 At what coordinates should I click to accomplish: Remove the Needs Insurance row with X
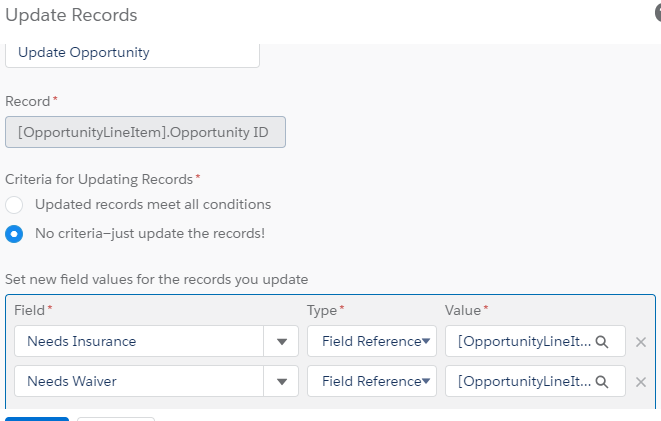coord(641,342)
